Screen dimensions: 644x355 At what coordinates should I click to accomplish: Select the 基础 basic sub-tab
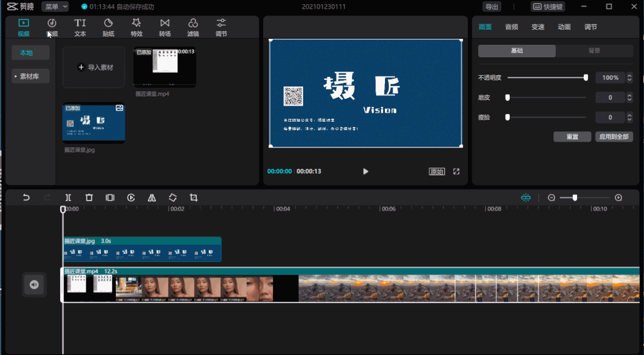(517, 51)
